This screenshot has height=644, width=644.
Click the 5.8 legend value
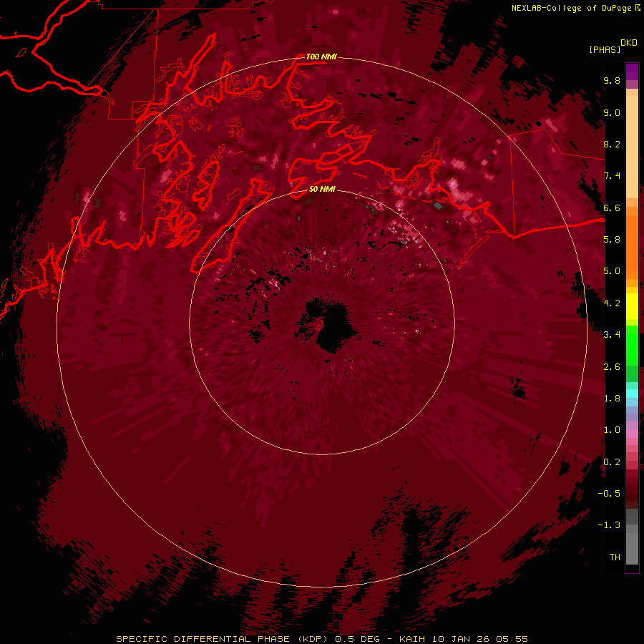[x=612, y=240]
